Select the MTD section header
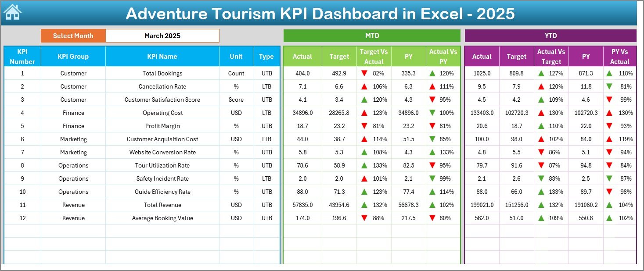The image size is (644, 271). pos(372,36)
